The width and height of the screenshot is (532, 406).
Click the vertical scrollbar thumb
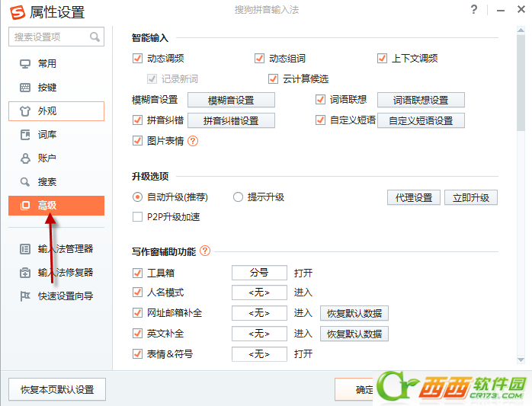(x=521, y=82)
